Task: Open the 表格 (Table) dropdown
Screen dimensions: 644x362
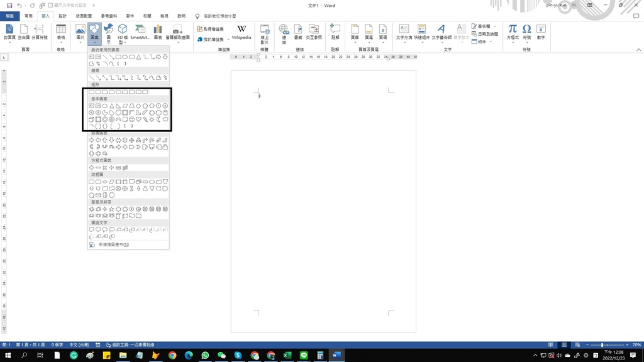Action: click(61, 33)
